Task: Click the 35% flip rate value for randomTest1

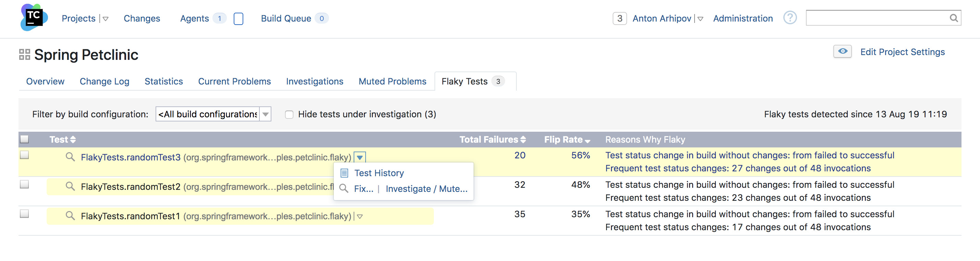Action: click(580, 214)
